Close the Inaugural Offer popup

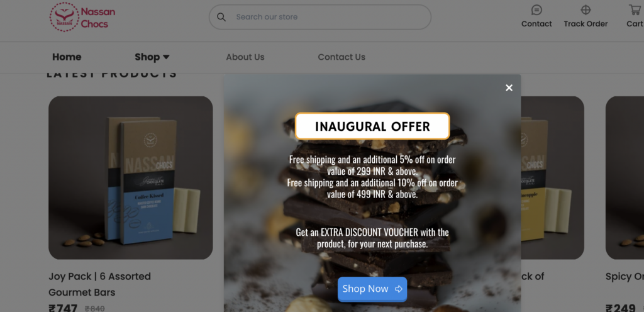click(509, 87)
